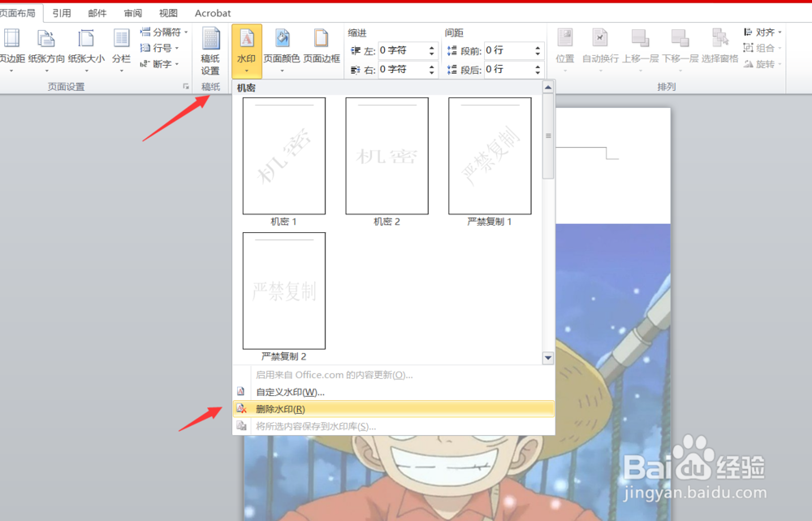The height and width of the screenshot is (521, 812).
Task: Click the 段后 spacing after icon
Action: [x=451, y=70]
